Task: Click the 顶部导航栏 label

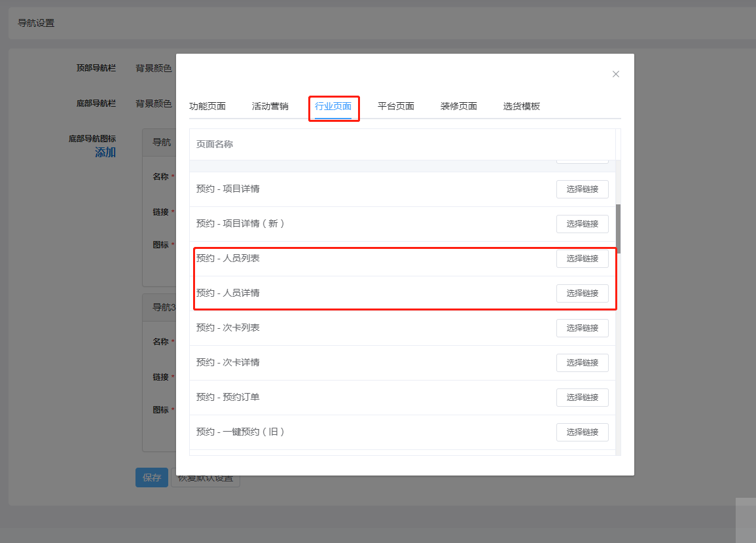Action: pos(96,68)
